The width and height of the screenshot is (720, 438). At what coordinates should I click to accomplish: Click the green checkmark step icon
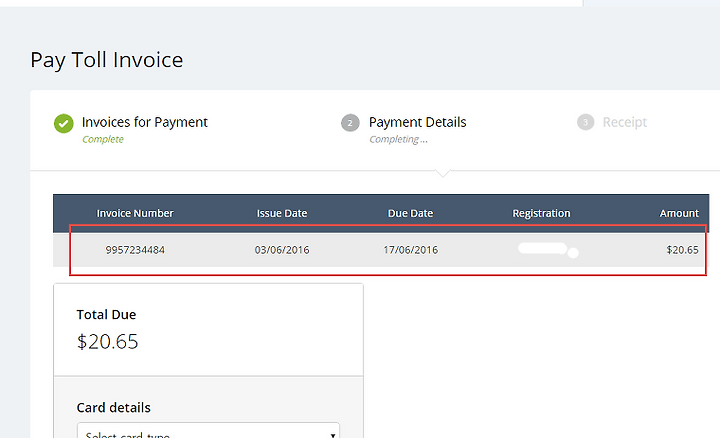pyautogui.click(x=64, y=124)
